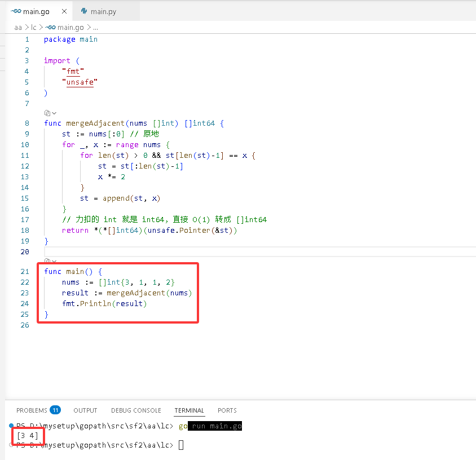Screen dimensions: 476x460
Task: Click the '// 原地' comment on line 9
Action: (144, 134)
